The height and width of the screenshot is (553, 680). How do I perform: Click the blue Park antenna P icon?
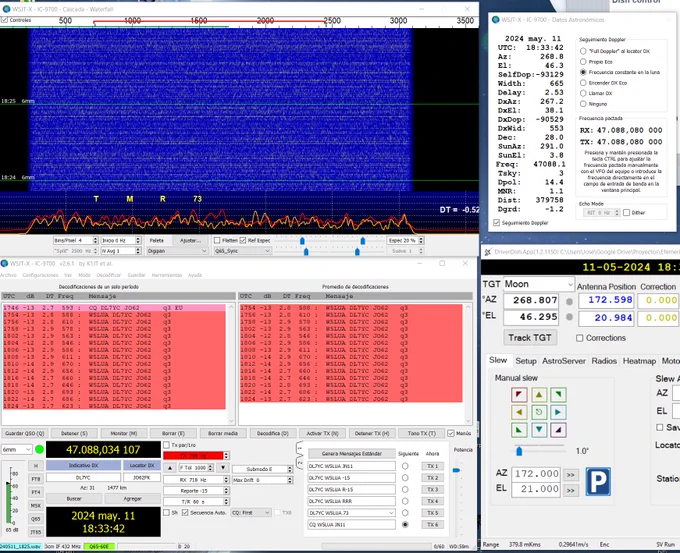pos(598,481)
